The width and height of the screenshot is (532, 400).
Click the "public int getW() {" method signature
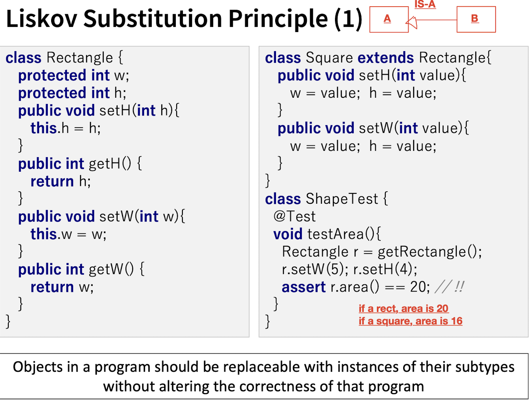pyautogui.click(x=81, y=269)
